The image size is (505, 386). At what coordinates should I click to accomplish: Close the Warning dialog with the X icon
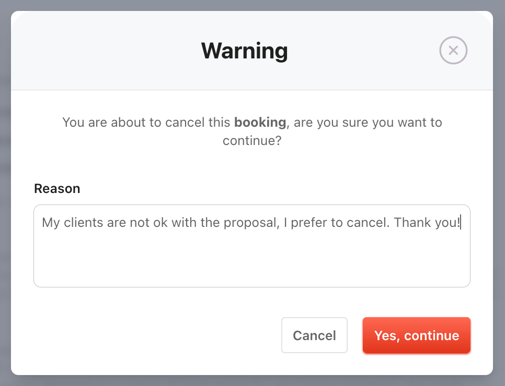click(x=453, y=50)
